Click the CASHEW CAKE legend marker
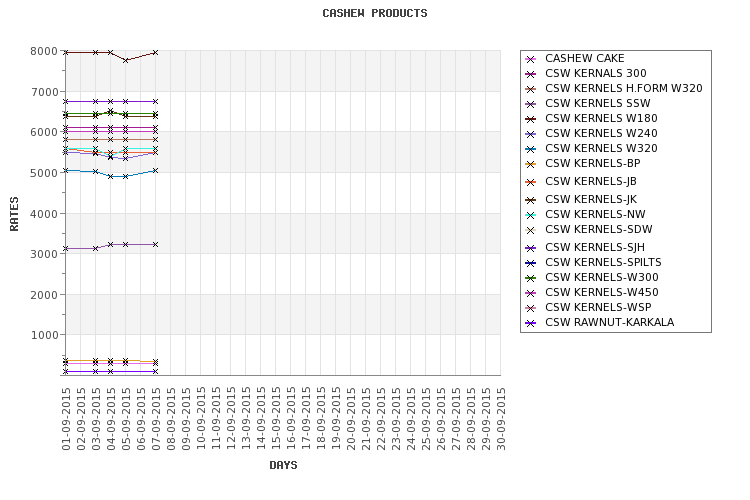 click(x=530, y=59)
